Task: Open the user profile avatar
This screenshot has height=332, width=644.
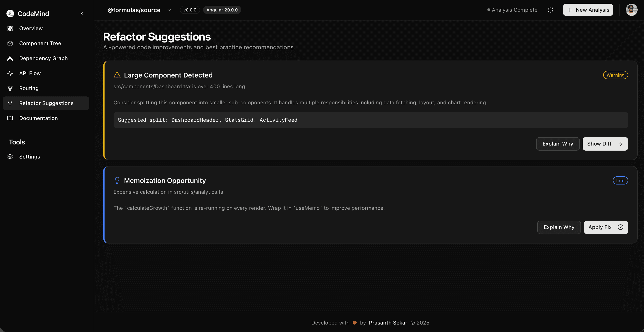Action: 631,10
